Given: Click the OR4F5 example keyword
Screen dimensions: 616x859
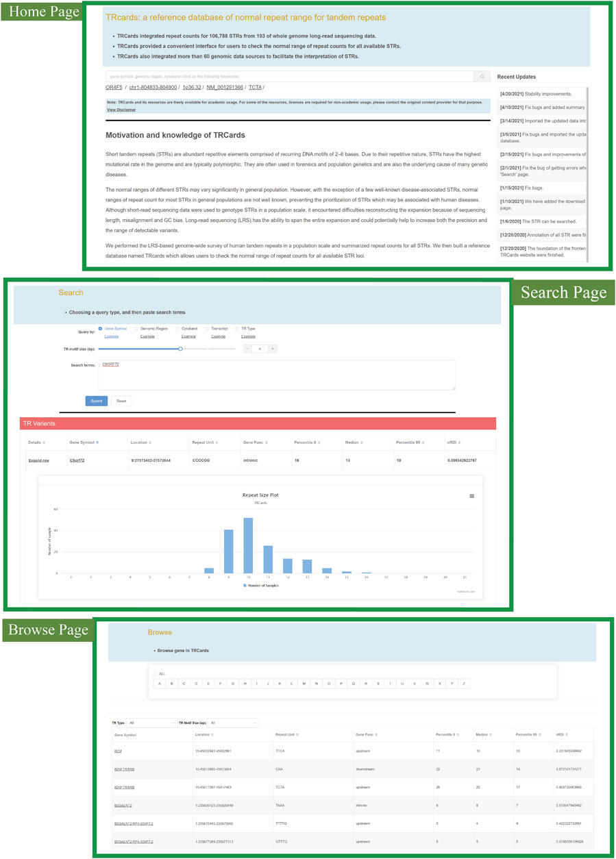Looking at the screenshot, I should 114,88.
